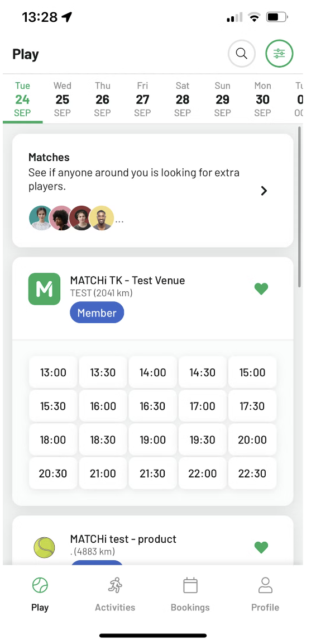
Task: Expand Matches card with chevron arrow
Action: [x=264, y=191]
